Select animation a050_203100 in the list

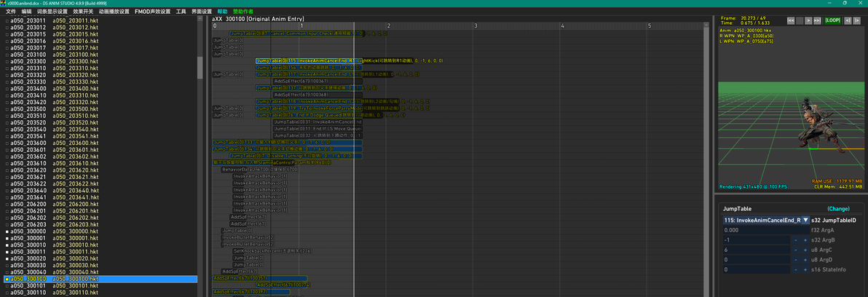100,54
